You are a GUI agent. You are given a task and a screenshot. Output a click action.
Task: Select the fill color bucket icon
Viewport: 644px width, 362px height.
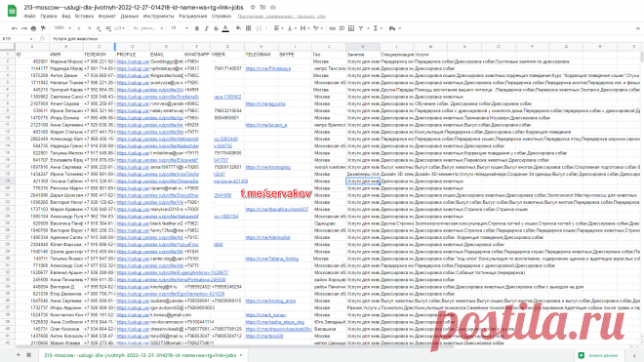(x=238, y=28)
